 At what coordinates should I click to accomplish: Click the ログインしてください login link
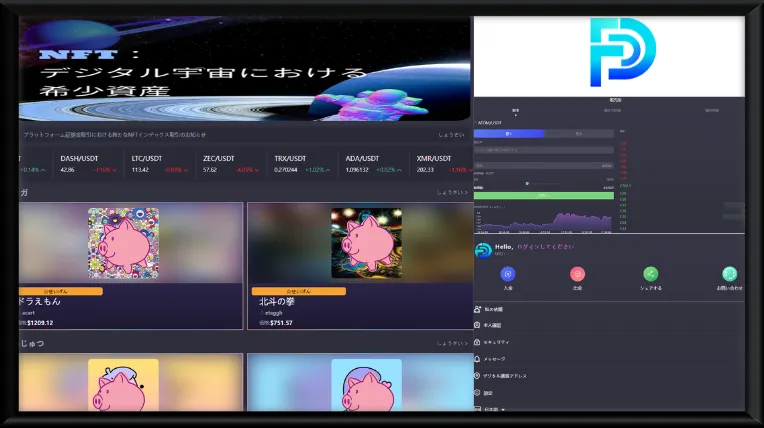tap(545, 247)
